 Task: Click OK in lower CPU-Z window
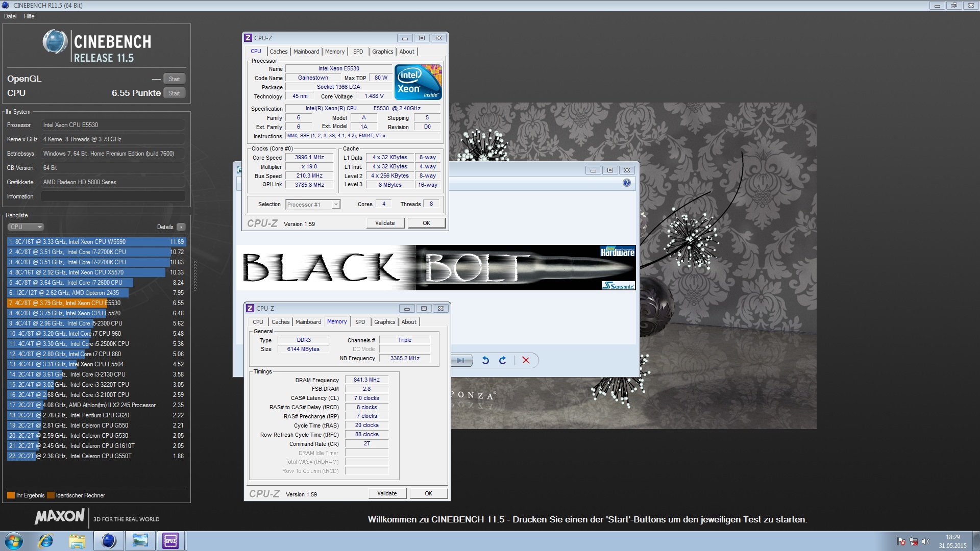tap(429, 493)
